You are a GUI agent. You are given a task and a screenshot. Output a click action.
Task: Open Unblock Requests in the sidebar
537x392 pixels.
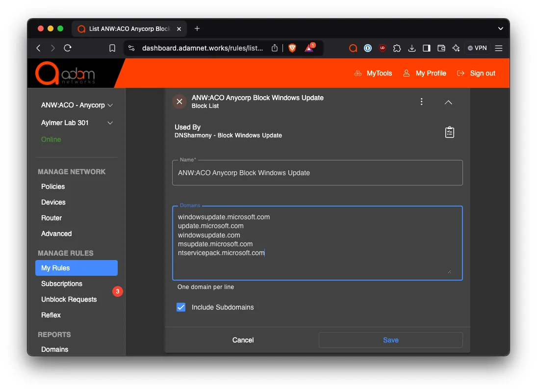coord(69,299)
